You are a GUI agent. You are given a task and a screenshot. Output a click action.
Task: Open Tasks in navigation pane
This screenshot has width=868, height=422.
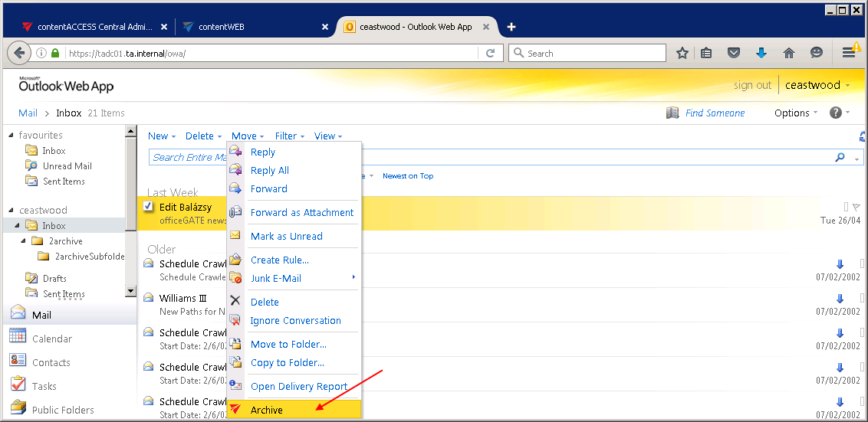(44, 386)
